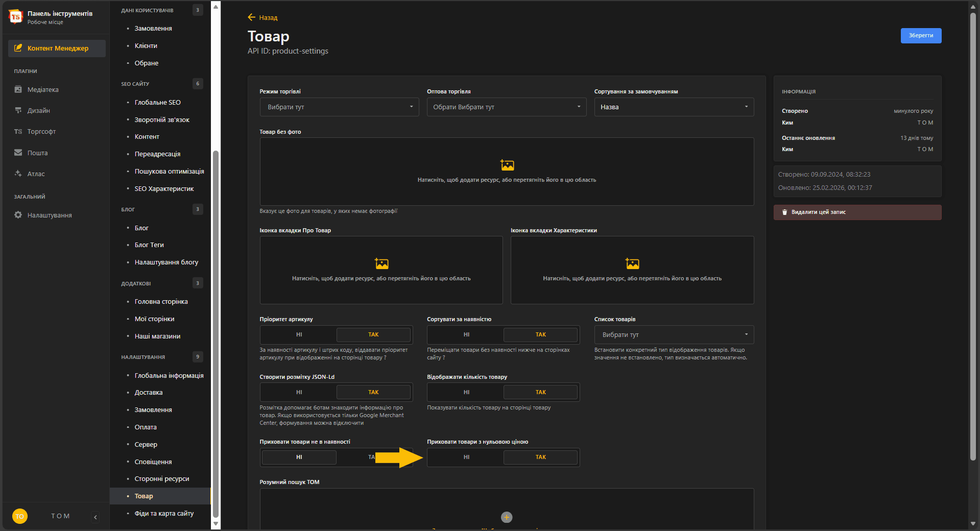Image resolution: width=980 pixels, height=531 pixels.
Task: Open the Режим торгівлі dropdown
Action: coord(339,107)
